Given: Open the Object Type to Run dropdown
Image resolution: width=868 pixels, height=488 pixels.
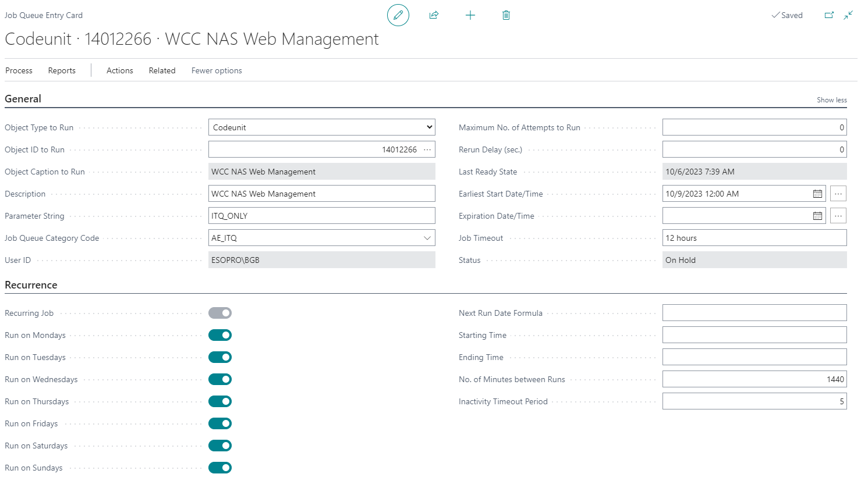Looking at the screenshot, I should 321,127.
